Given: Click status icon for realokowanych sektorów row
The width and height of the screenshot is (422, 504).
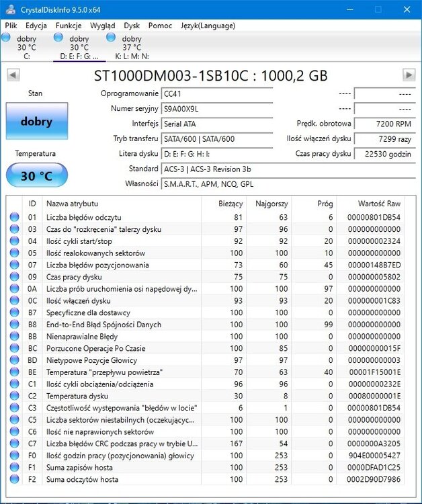Looking at the screenshot, I should coord(14,253).
